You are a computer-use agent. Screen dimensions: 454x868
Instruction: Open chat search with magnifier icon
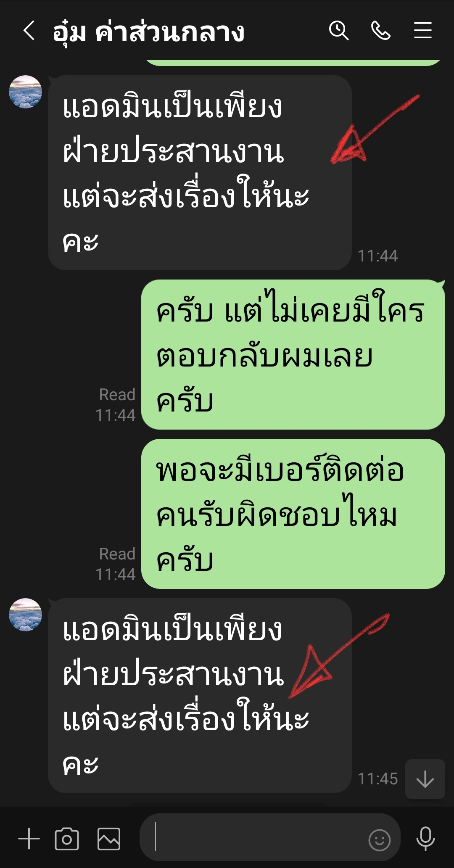pos(339,31)
